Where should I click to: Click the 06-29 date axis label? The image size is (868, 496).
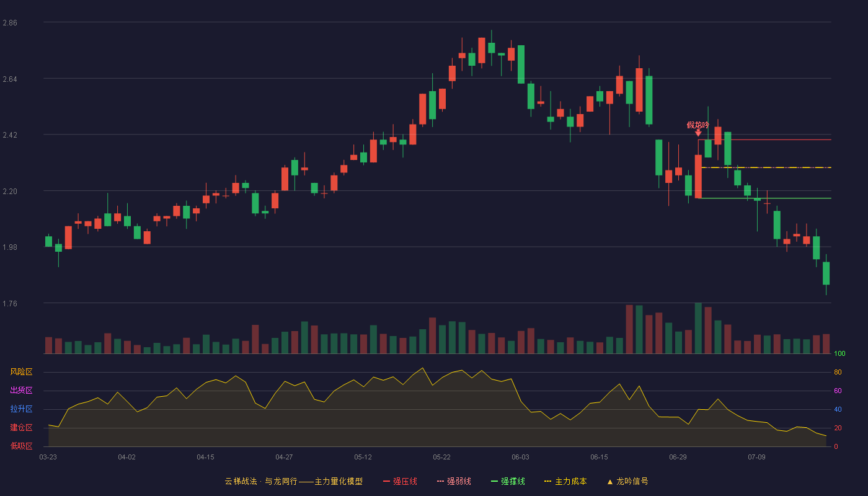coord(678,457)
